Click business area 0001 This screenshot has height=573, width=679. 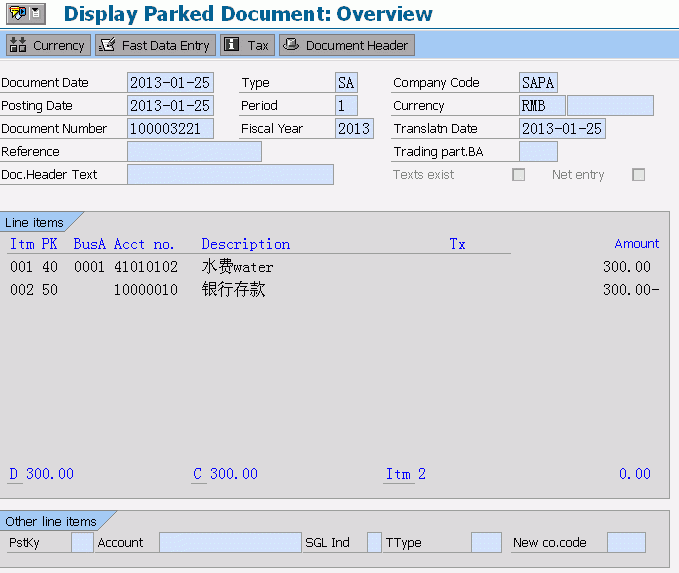(x=89, y=266)
